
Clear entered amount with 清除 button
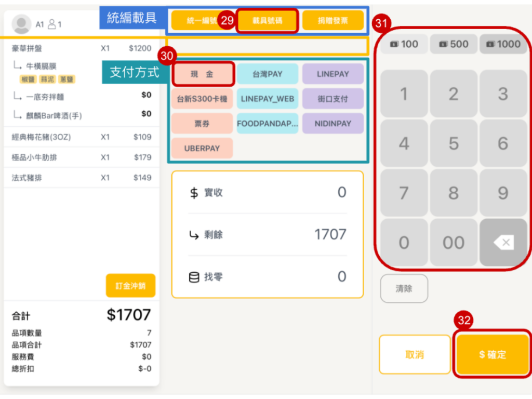[404, 288]
